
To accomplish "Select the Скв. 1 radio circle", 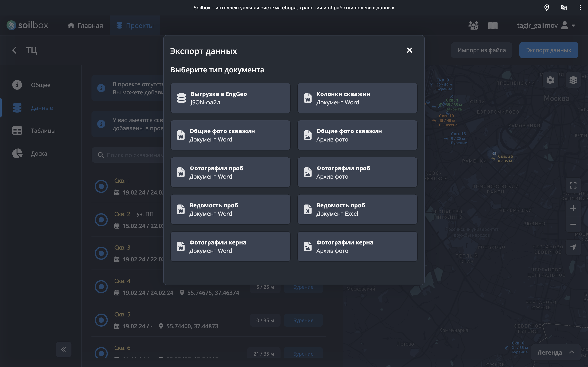I will pos(101,186).
